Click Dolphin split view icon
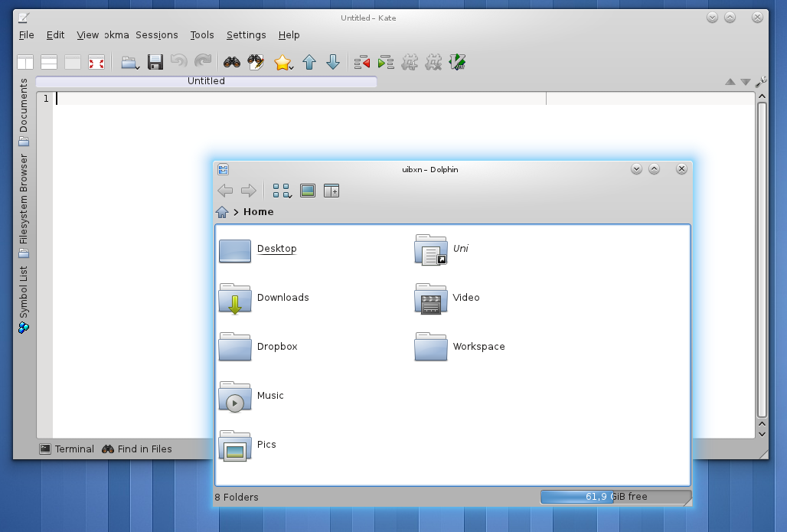Image resolution: width=787 pixels, height=532 pixels. [331, 191]
